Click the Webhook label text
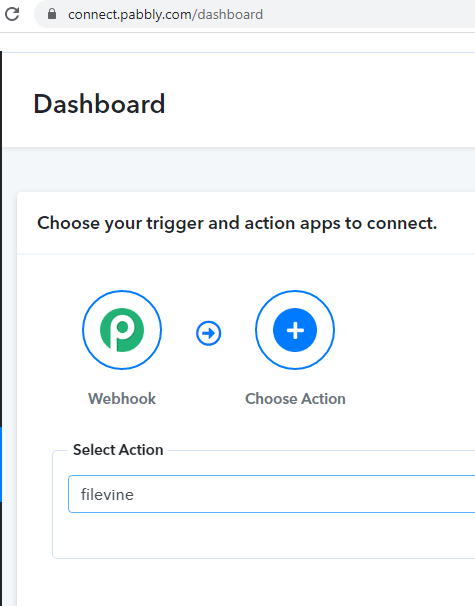This screenshot has height=606, width=475. (122, 398)
